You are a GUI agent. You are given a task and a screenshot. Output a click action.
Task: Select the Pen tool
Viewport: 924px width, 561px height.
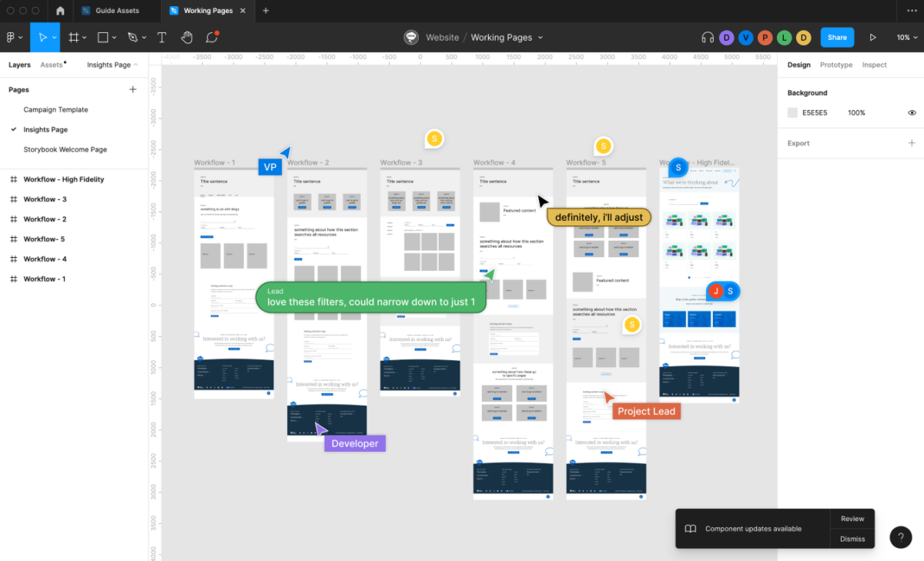click(131, 37)
